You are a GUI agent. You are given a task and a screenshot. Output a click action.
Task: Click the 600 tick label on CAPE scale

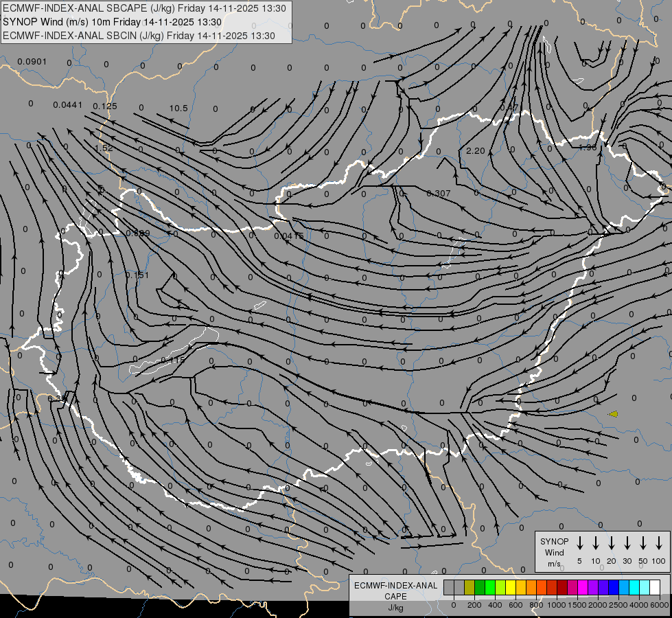515,605
